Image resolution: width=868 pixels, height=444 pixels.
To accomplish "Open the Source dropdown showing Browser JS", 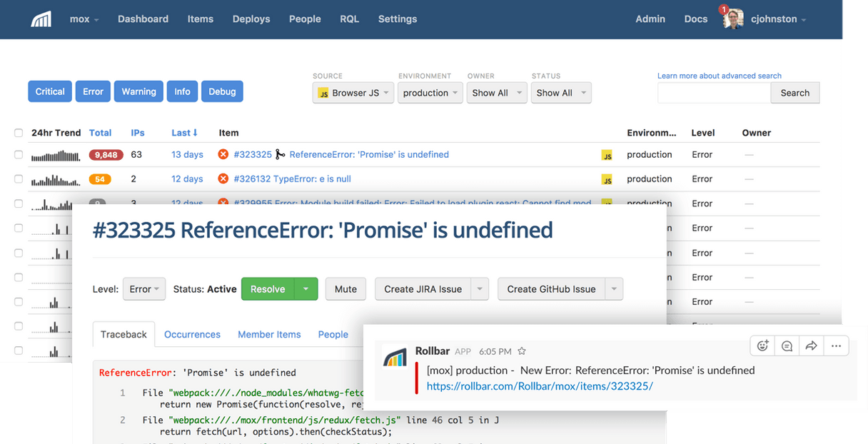I will coord(353,93).
